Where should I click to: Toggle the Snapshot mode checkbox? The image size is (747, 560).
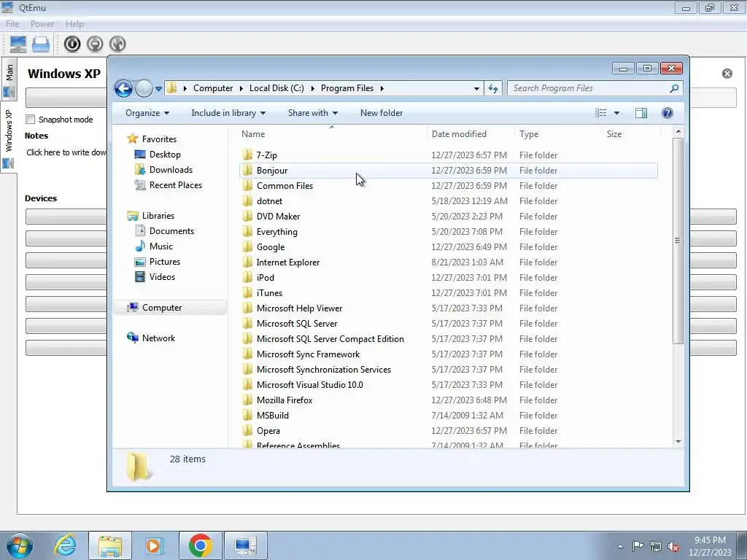(x=31, y=119)
